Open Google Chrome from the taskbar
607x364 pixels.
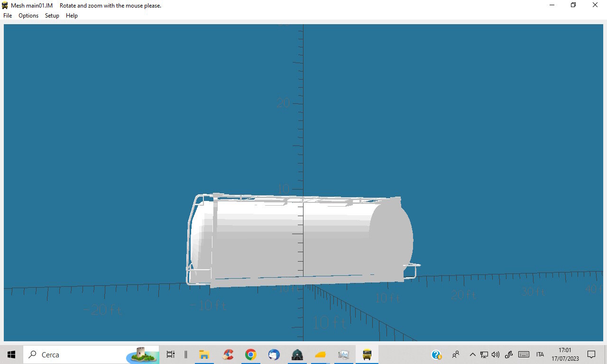251,355
